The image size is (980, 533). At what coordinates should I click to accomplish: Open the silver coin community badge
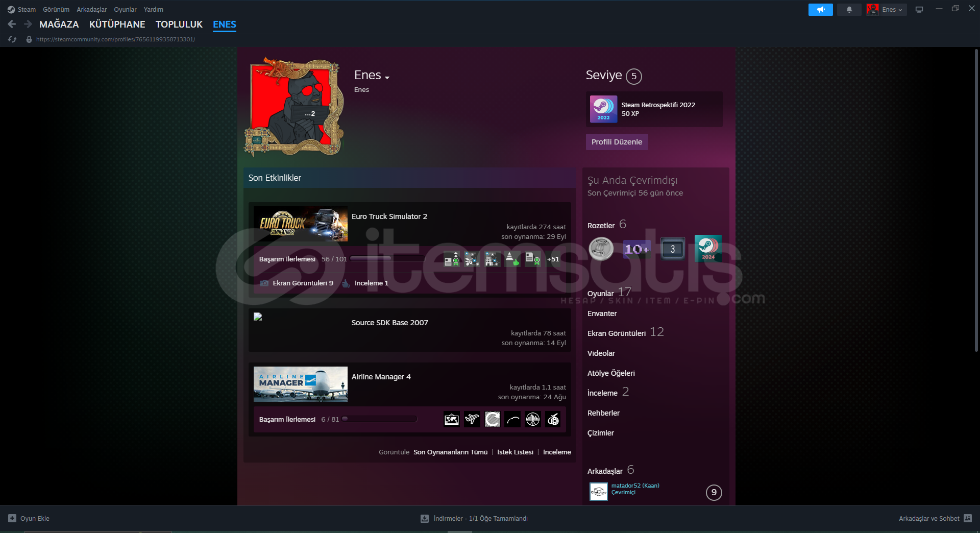(601, 249)
